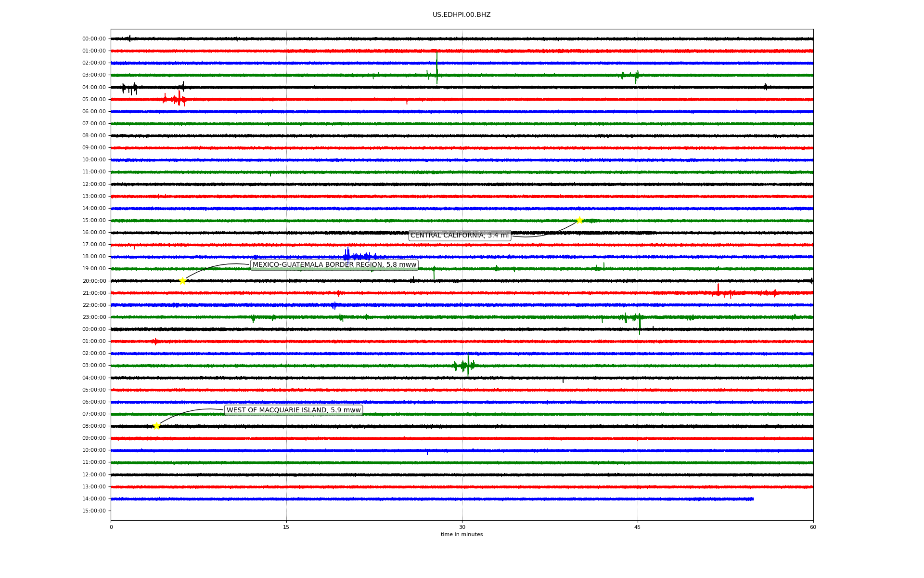Click the end of the blue 14:00:00 trace

coord(752,499)
